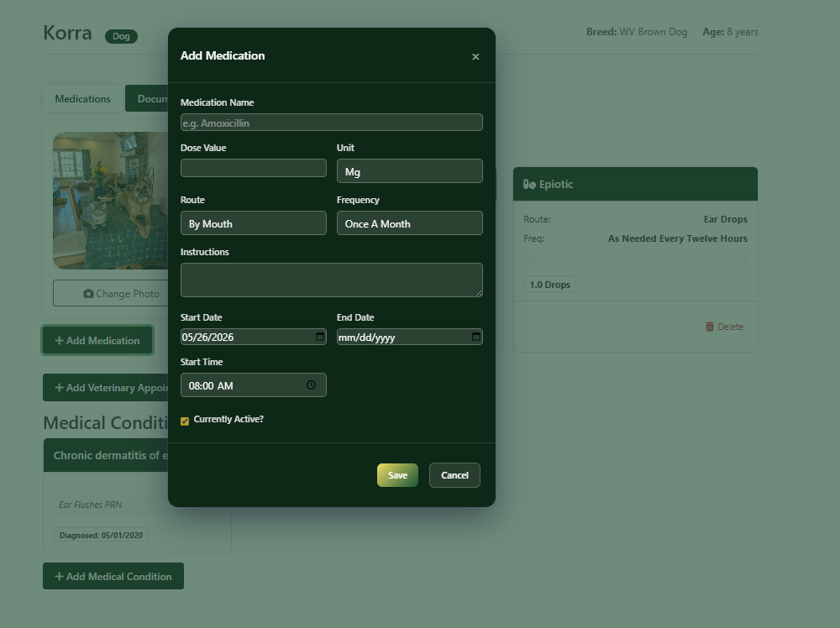Viewport: 840px width, 628px height.
Task: Save the new medication
Action: coord(397,475)
